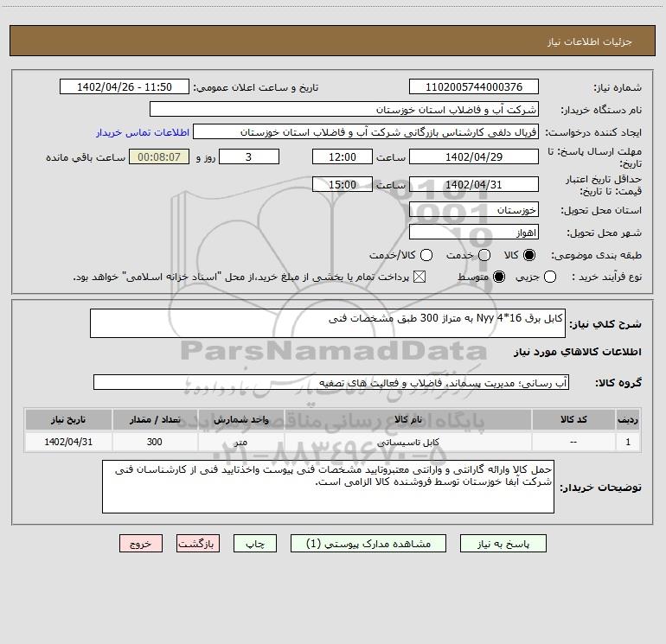Viewport: 666px width, 644px height.
Task: Click the days remaining field 3
Action: click(x=249, y=156)
